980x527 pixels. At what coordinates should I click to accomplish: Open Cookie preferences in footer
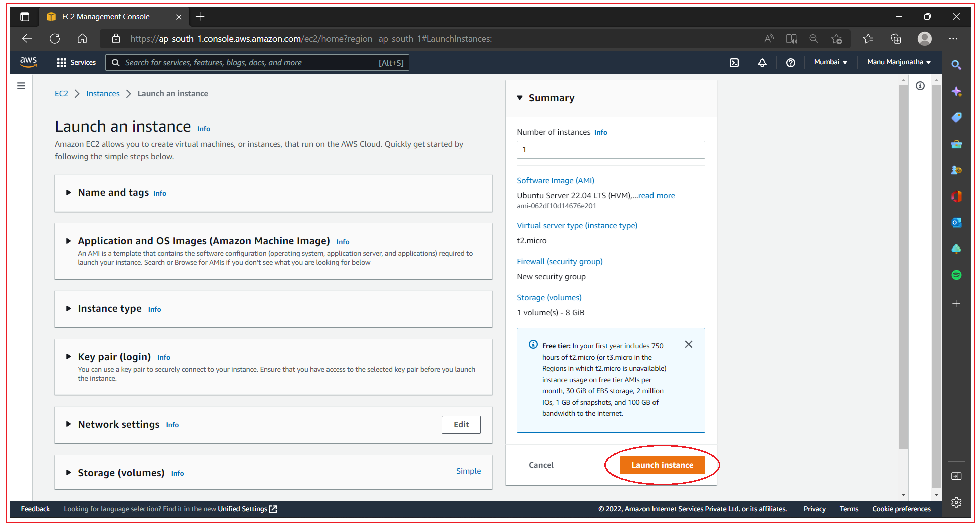point(901,509)
